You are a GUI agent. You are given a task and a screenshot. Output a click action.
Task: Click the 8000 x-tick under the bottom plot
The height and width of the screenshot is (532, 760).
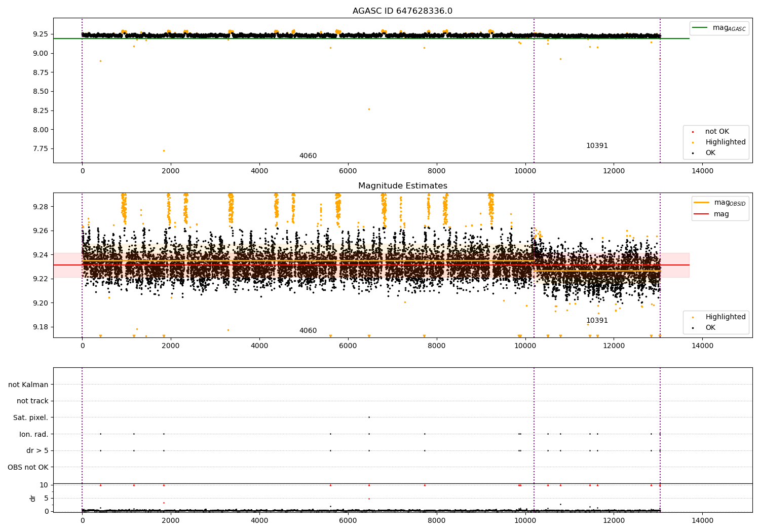click(x=437, y=520)
